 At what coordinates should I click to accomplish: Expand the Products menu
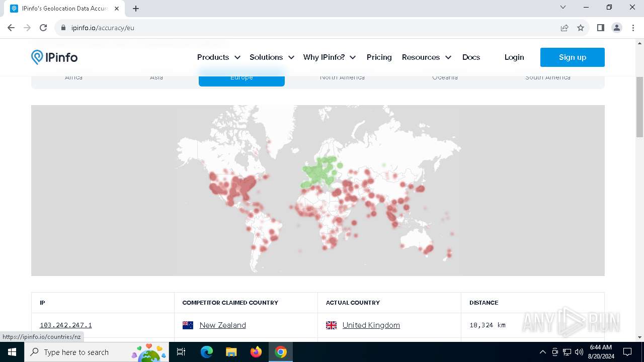click(219, 57)
